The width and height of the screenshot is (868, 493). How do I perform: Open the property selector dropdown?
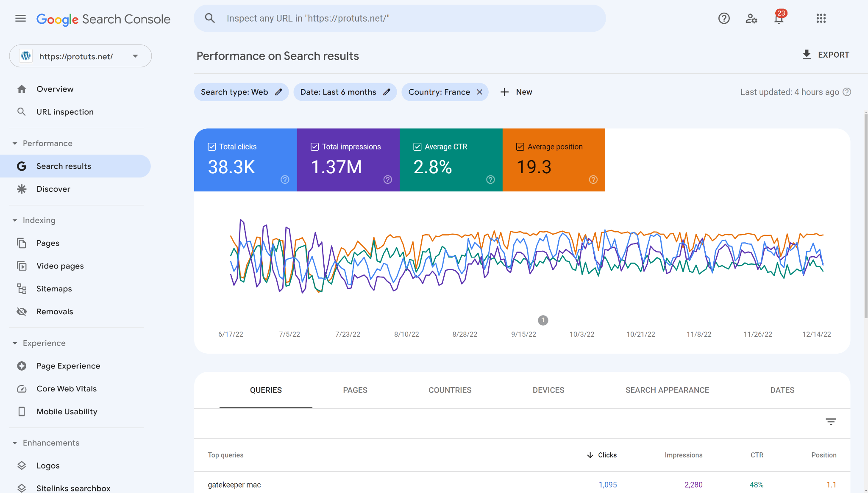[x=135, y=55]
